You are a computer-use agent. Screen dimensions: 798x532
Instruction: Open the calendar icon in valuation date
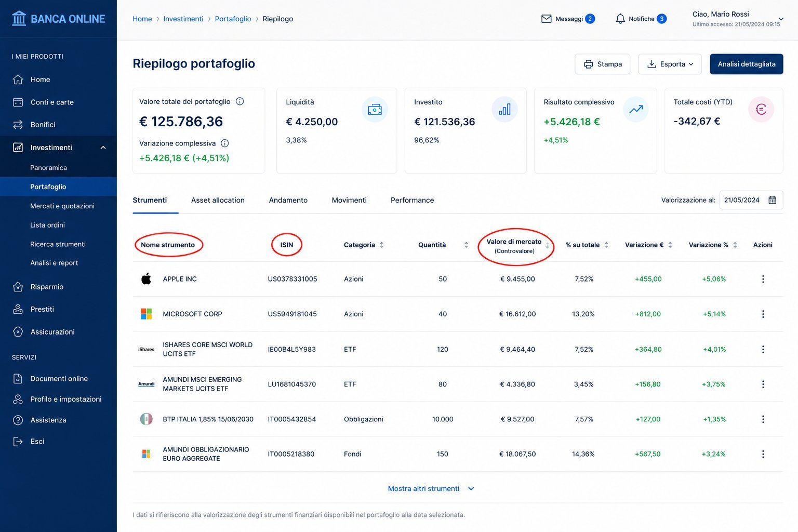[x=773, y=200]
